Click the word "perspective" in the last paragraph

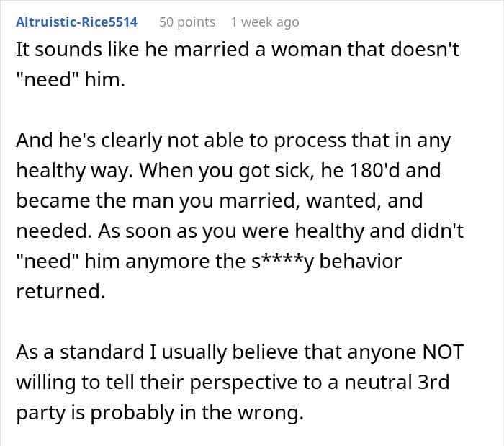pyautogui.click(x=243, y=383)
